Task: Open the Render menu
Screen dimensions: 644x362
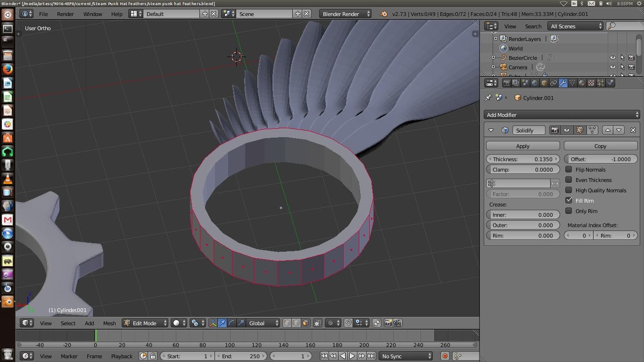Action: [65, 14]
